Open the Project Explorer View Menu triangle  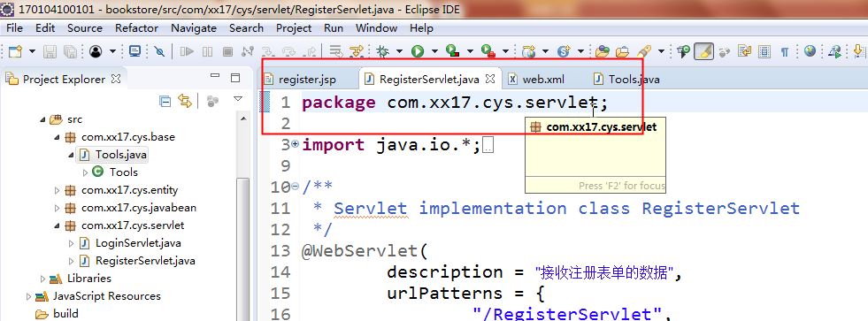click(238, 99)
